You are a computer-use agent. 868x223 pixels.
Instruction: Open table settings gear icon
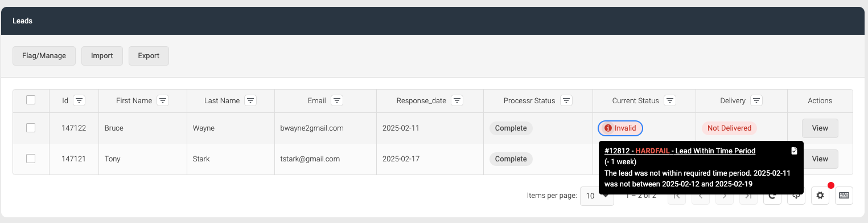pos(820,196)
